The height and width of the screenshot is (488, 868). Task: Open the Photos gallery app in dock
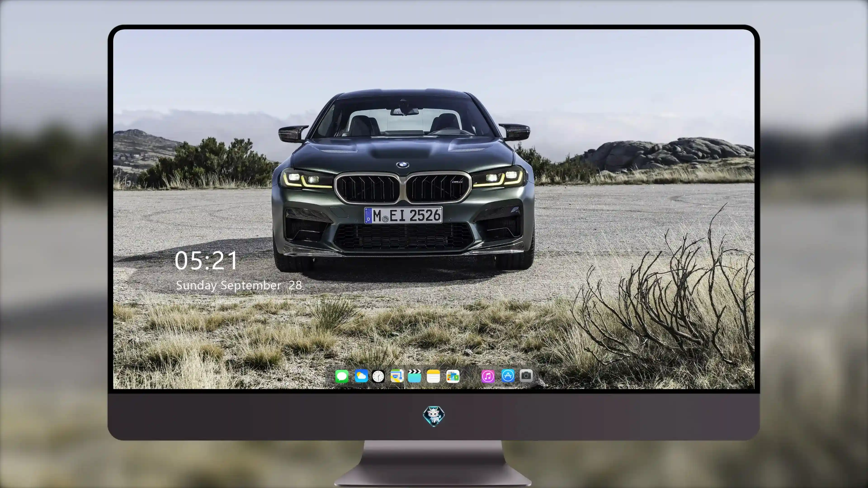(453, 376)
